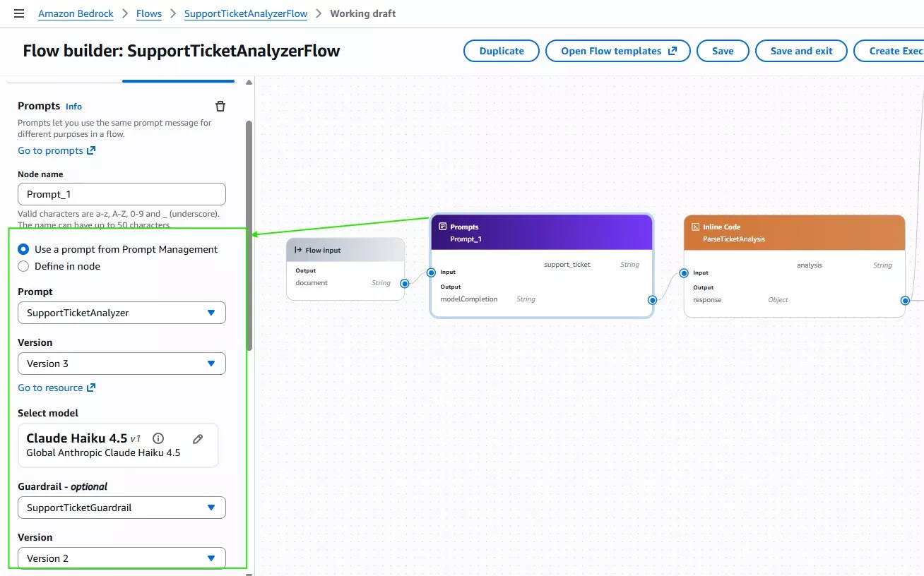Click the Inline Code node's code icon
Screen dimensions: 924x576
[x=696, y=227]
